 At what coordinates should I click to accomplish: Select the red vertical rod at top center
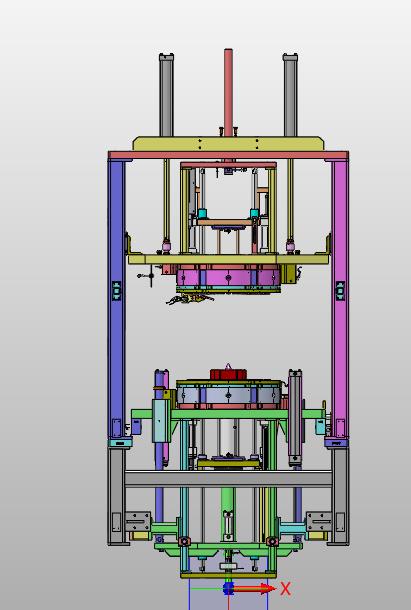coord(228,93)
